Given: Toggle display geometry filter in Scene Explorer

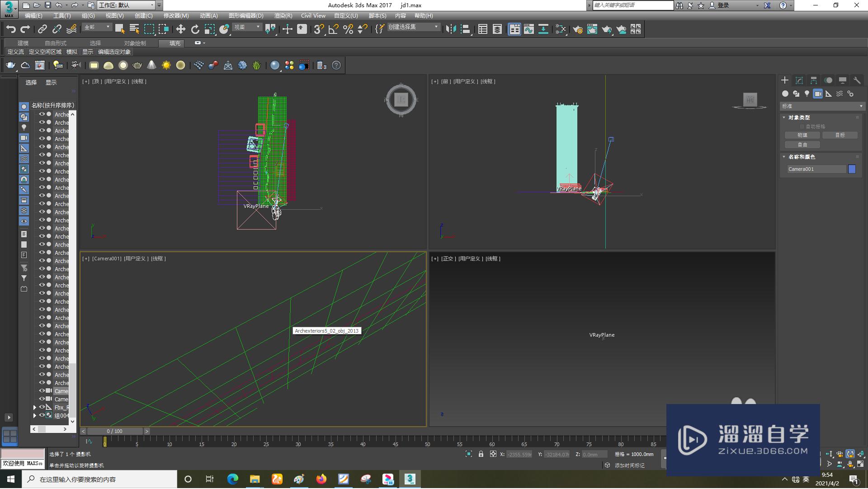Looking at the screenshot, I should tap(24, 107).
